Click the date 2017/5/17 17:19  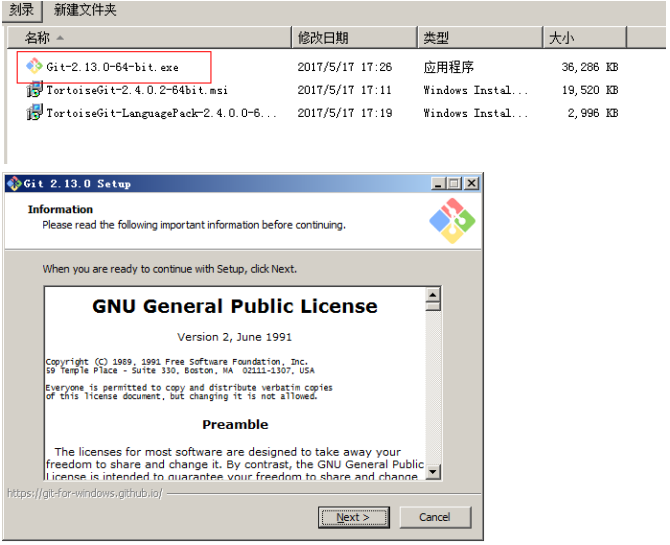344,113
